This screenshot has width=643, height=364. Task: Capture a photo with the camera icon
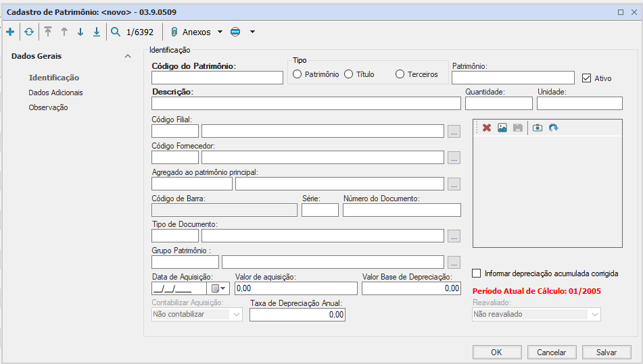tap(538, 128)
